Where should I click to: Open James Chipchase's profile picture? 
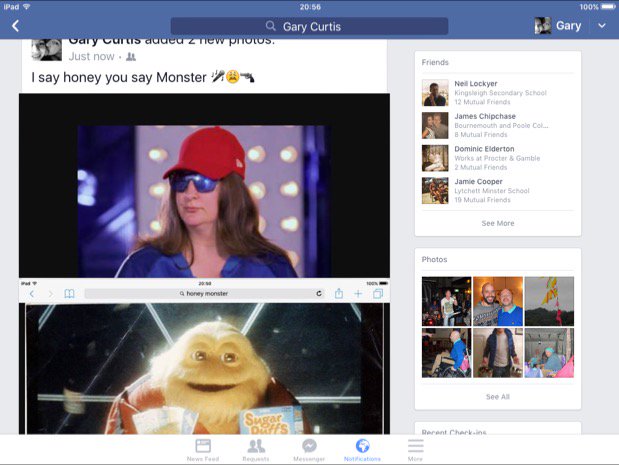pyautogui.click(x=435, y=126)
